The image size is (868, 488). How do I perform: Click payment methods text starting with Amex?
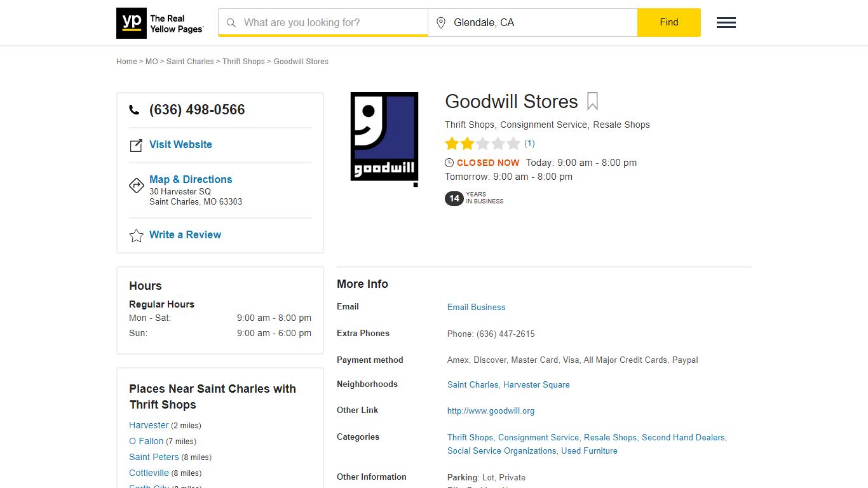click(573, 360)
